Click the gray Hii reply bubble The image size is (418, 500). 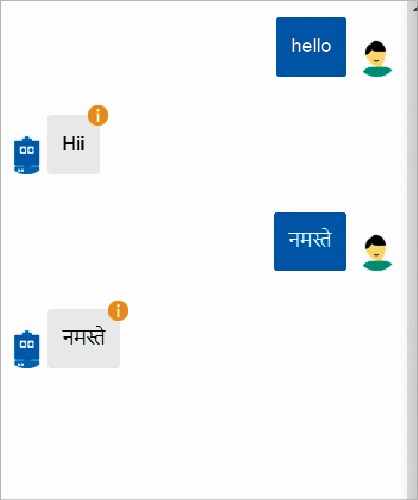73,144
